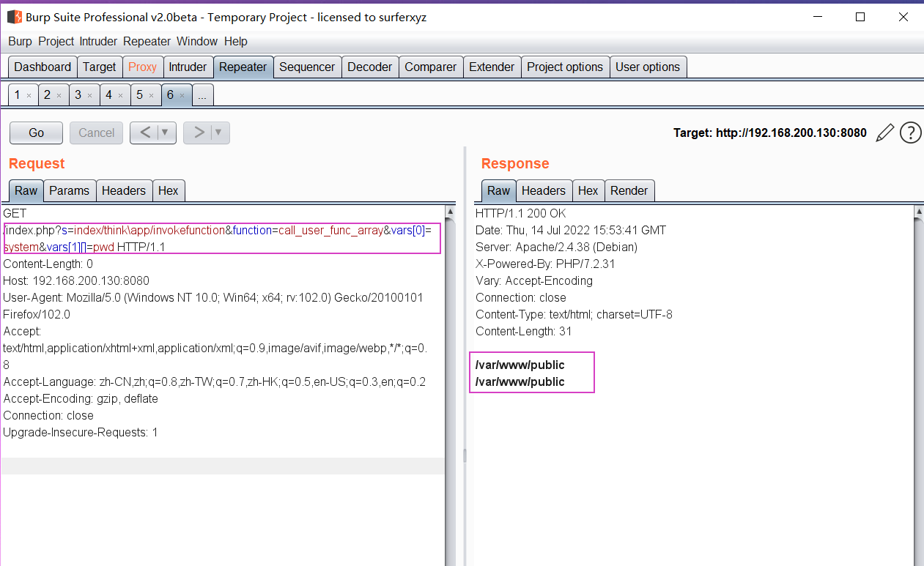Close Repeater tab 4 with its x

[x=121, y=95]
